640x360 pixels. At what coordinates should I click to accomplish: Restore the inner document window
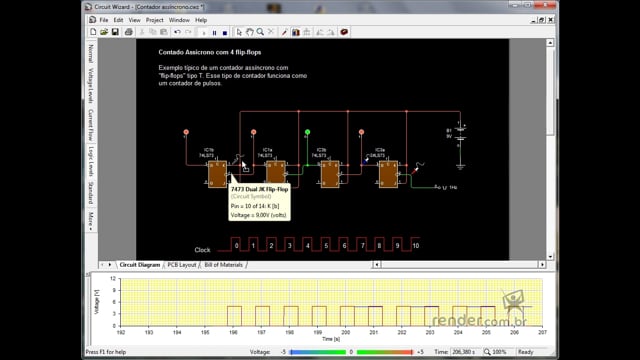click(542, 20)
